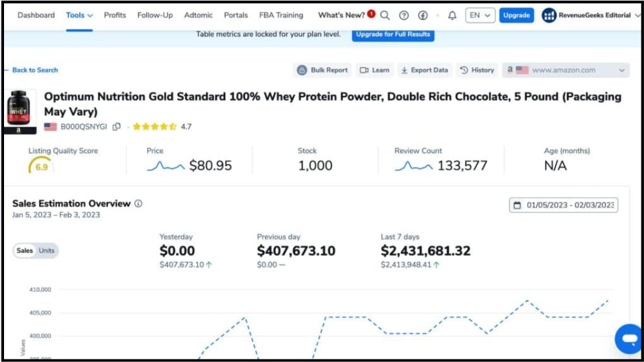Screen dimensions: 644x362
Task: Click the RevenueGeeks Editorial profile avatar
Action: tap(549, 15)
